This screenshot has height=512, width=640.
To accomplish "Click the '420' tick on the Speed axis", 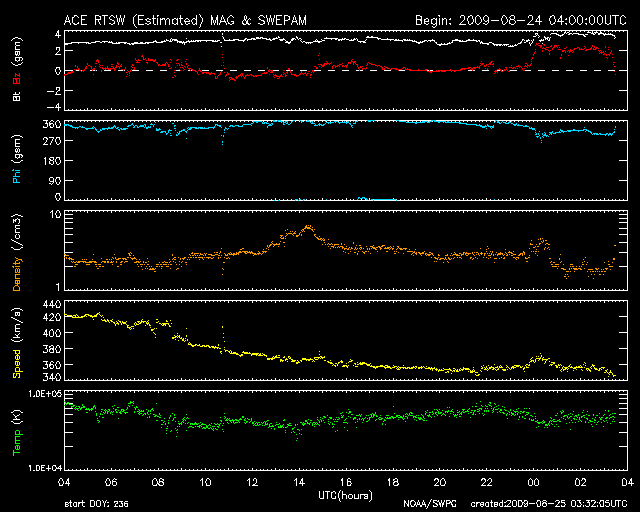I will coord(52,317).
